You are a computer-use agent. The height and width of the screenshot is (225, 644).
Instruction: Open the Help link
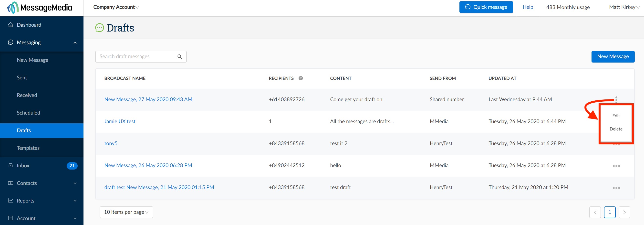pyautogui.click(x=528, y=7)
